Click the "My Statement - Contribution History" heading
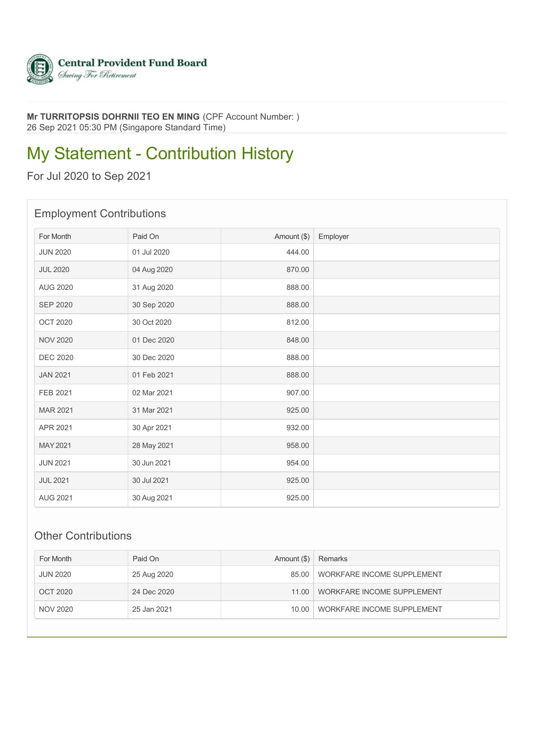Image resolution: width=534 pixels, height=756 pixels. click(160, 153)
